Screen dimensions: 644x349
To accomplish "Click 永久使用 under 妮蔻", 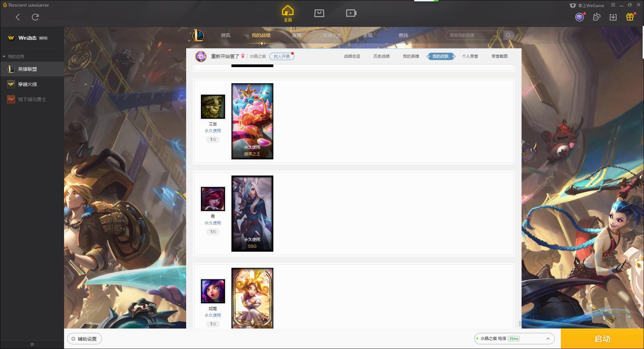I will click(213, 315).
